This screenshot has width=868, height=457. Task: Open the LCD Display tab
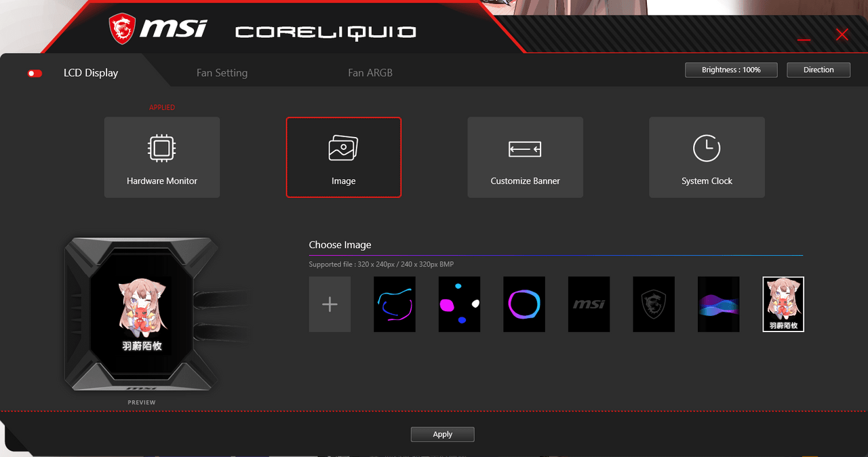(x=91, y=73)
